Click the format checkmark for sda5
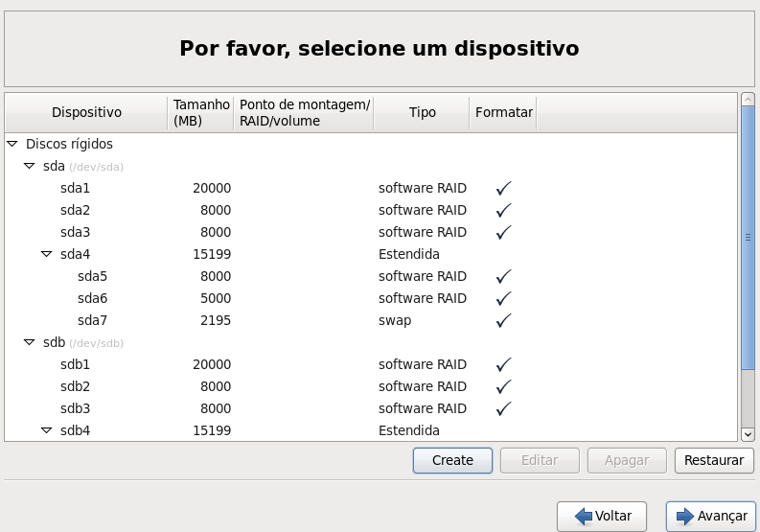760x532 pixels. pos(503,276)
